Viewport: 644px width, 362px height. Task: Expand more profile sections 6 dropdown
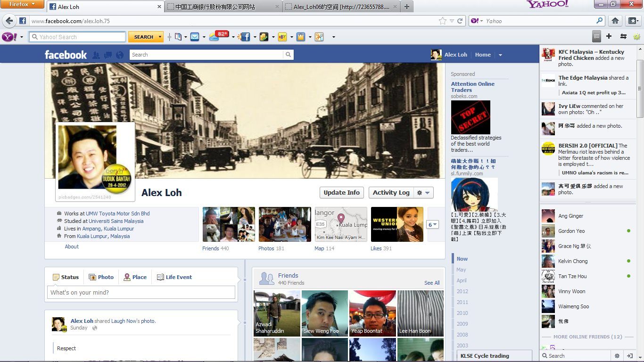(x=432, y=224)
